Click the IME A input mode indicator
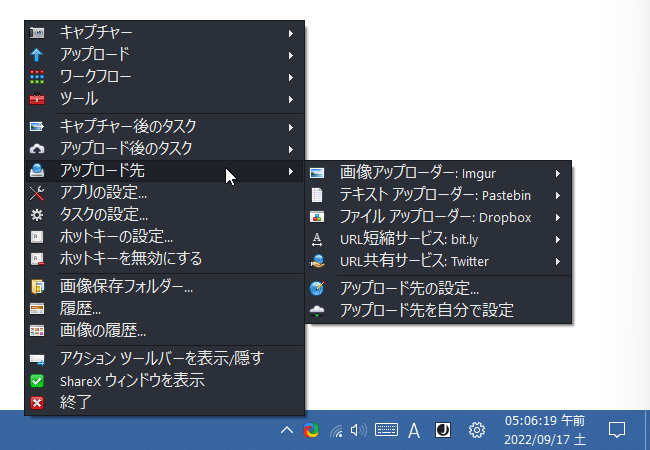The width and height of the screenshot is (650, 450). coord(414,431)
